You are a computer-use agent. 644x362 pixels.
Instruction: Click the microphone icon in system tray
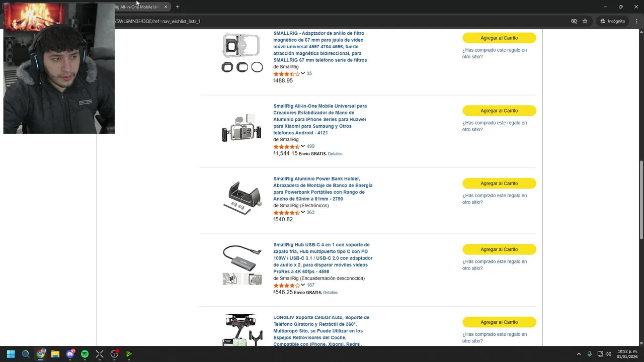point(589,354)
